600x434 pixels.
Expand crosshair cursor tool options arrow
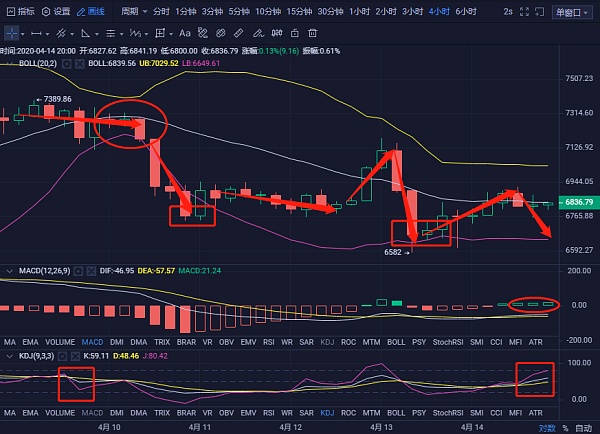pos(23,34)
